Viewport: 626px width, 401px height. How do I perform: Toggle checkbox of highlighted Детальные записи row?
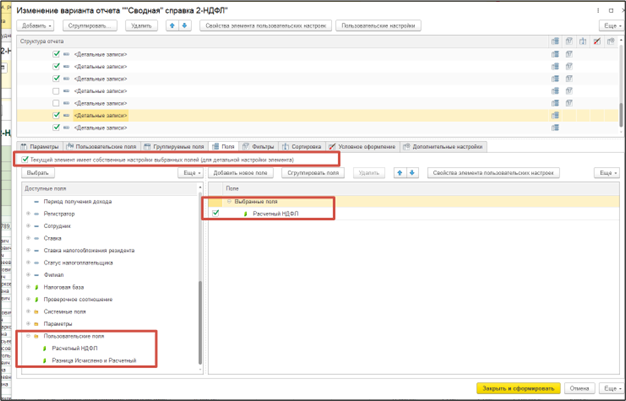[x=56, y=115]
